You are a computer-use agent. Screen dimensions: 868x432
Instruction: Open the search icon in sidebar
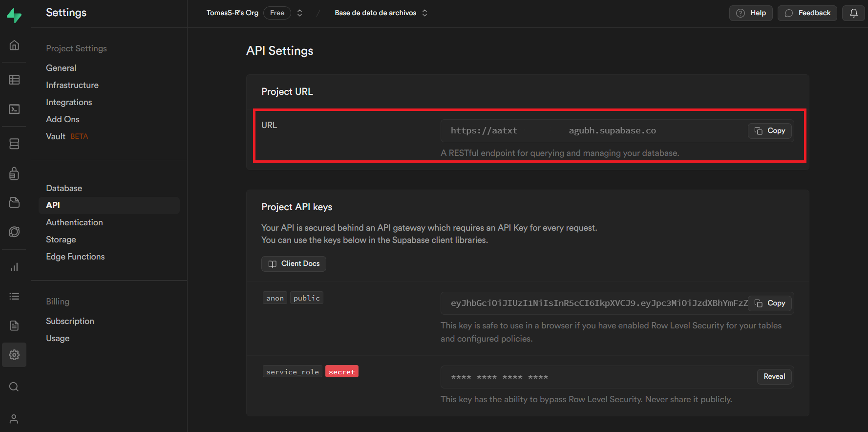(x=14, y=387)
